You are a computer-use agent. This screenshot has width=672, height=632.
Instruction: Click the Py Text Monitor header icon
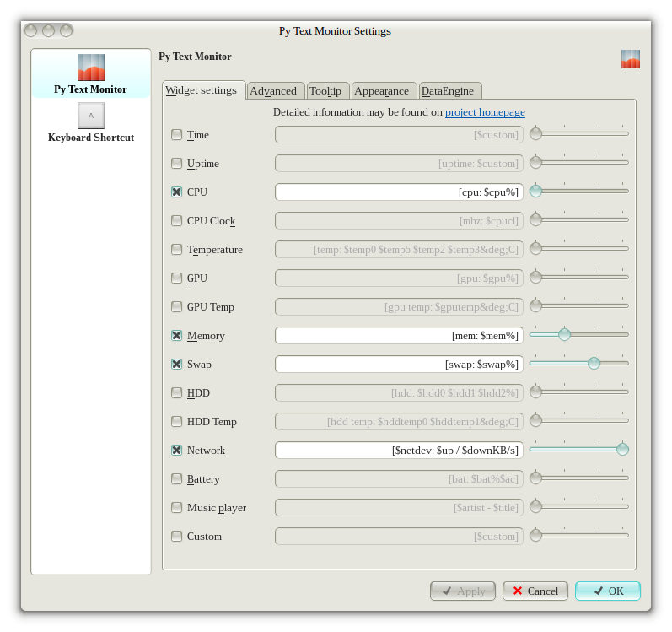[630, 59]
